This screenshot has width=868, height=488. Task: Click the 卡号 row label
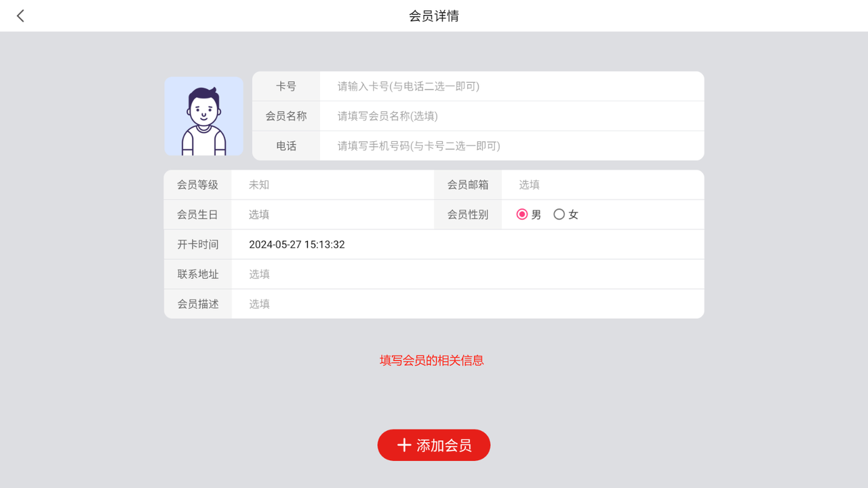pyautogui.click(x=286, y=86)
